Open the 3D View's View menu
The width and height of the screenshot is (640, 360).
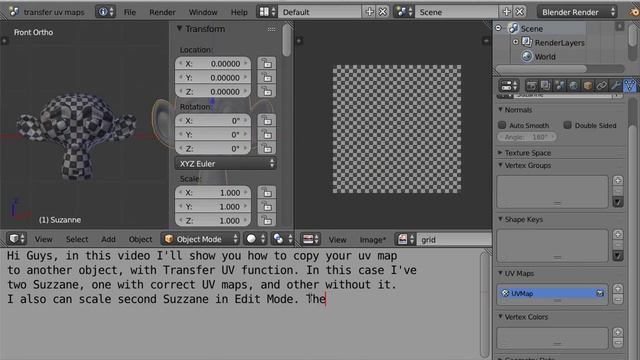[43, 239]
